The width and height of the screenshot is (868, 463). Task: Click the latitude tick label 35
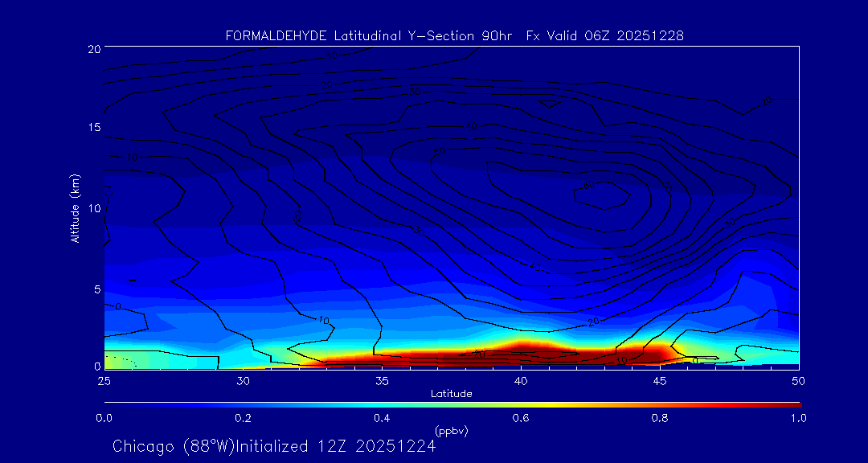coord(382,380)
